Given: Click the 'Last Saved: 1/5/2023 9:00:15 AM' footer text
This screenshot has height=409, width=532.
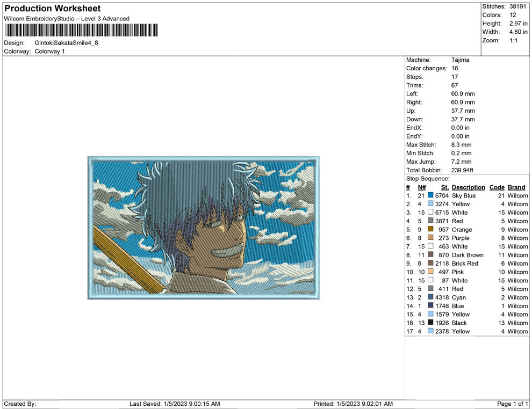Looking at the screenshot, I should click(175, 404).
